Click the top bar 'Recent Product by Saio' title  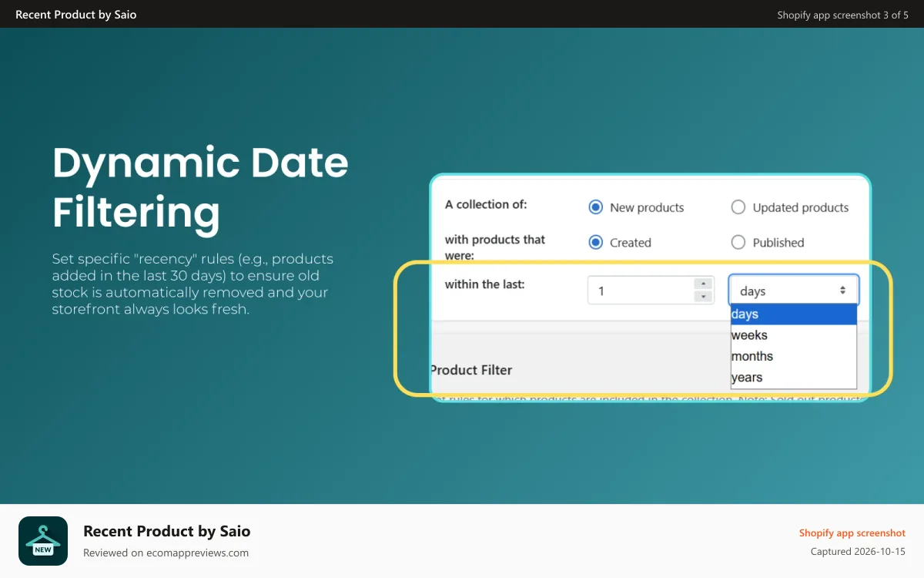pos(76,15)
